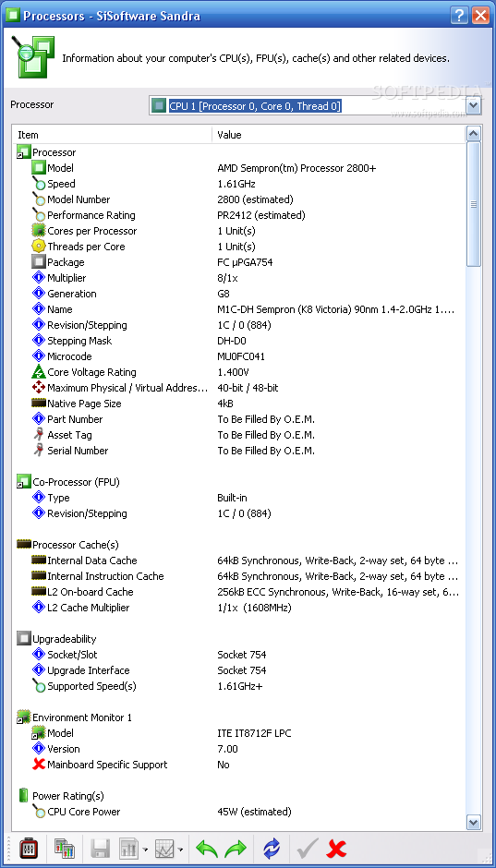Select the Mainboard Specific Support row
The height and width of the screenshot is (868, 496).
[239, 765]
